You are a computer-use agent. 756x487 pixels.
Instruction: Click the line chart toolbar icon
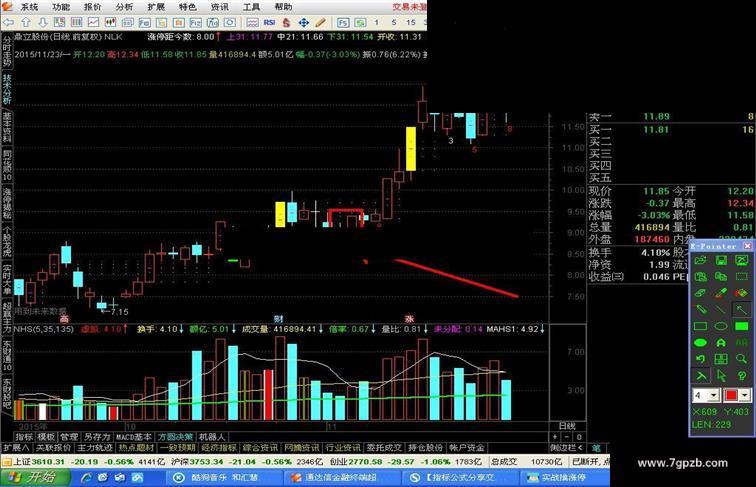click(93, 22)
